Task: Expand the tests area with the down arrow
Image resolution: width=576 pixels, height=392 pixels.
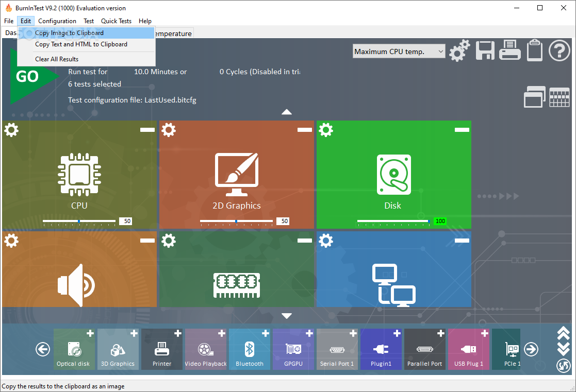Action: (x=287, y=316)
